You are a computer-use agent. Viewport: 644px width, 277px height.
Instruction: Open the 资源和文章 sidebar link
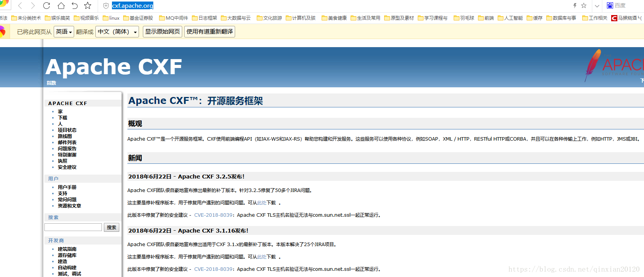tap(69, 206)
